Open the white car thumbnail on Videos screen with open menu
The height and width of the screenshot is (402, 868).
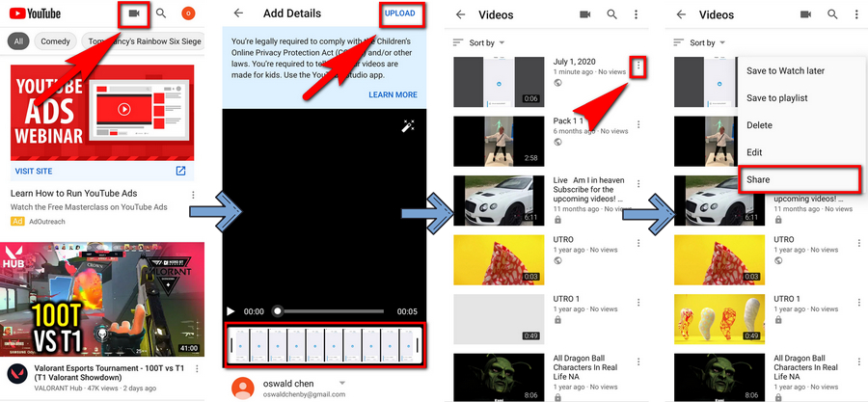719,201
